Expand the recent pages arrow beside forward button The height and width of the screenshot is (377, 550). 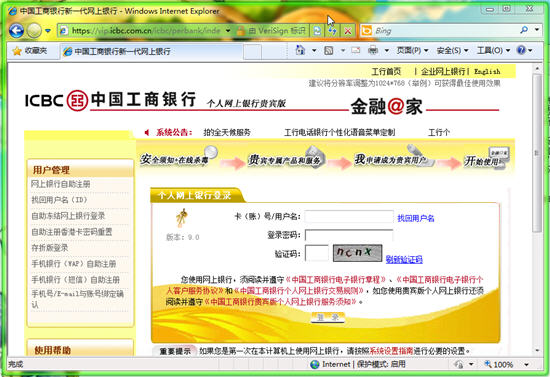pyautogui.click(x=48, y=31)
